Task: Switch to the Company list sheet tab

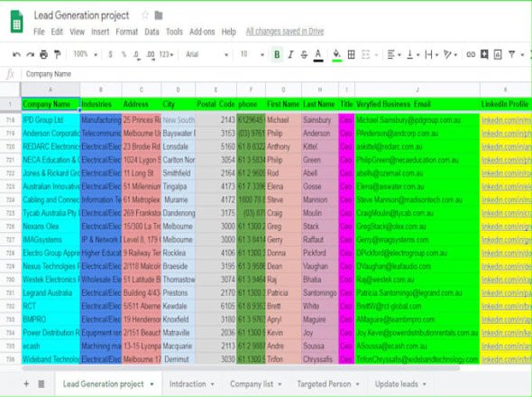Action: tap(256, 384)
